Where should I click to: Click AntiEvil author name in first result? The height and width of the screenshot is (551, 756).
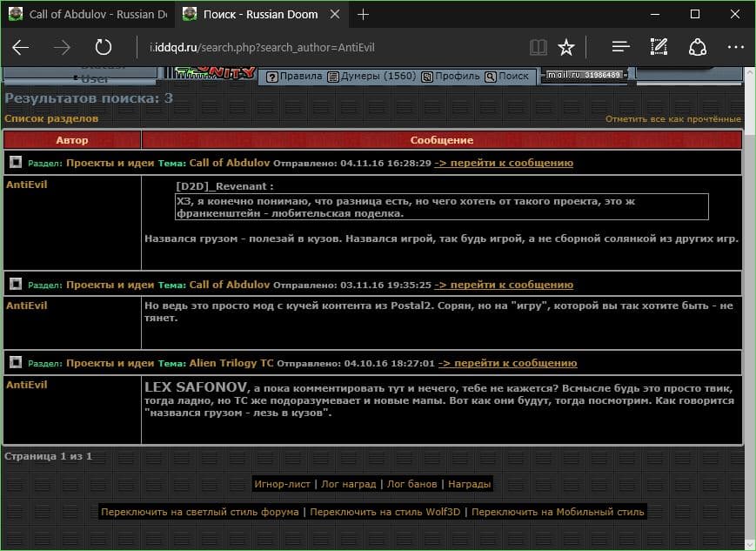[x=26, y=185]
